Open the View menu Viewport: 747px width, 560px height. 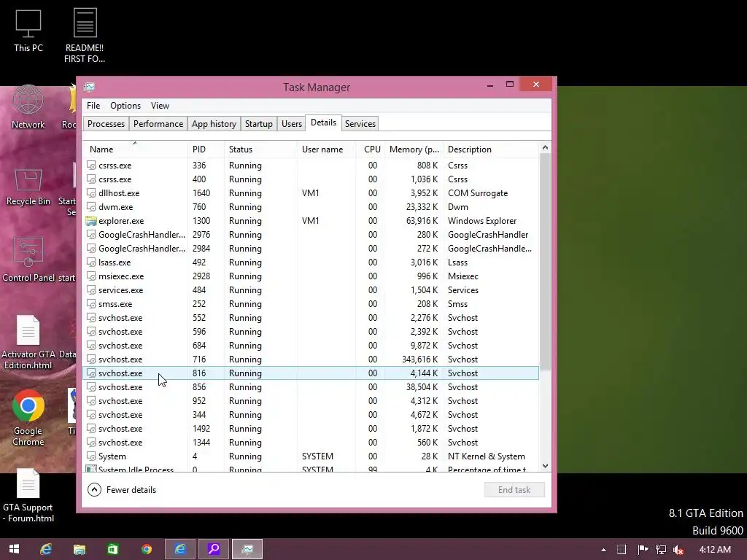(160, 106)
